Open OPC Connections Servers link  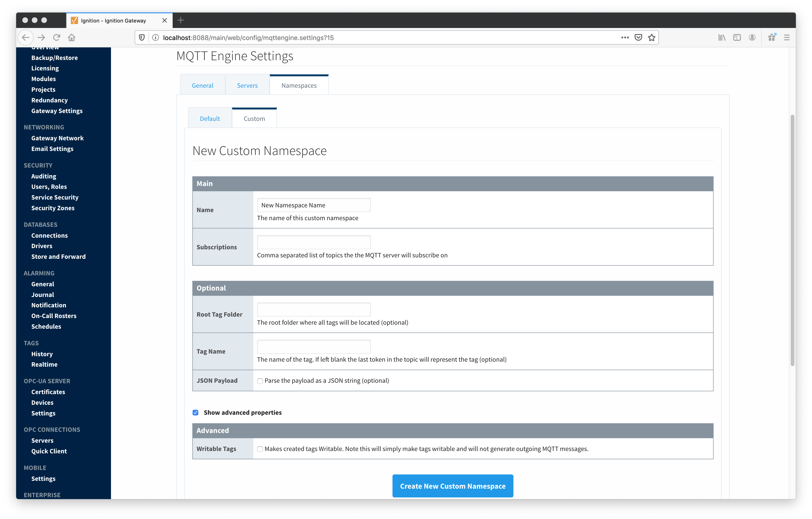42,441
